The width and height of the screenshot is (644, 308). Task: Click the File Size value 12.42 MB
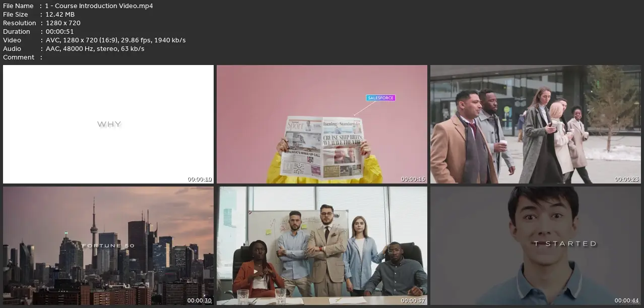(60, 15)
